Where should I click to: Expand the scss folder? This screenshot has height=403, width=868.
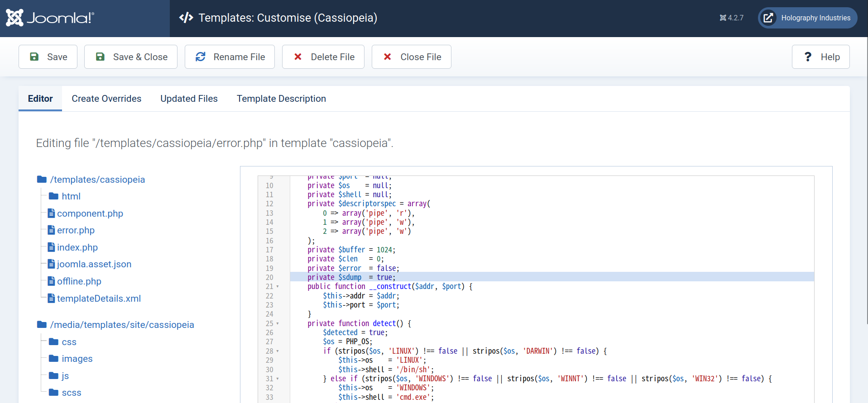(x=72, y=393)
